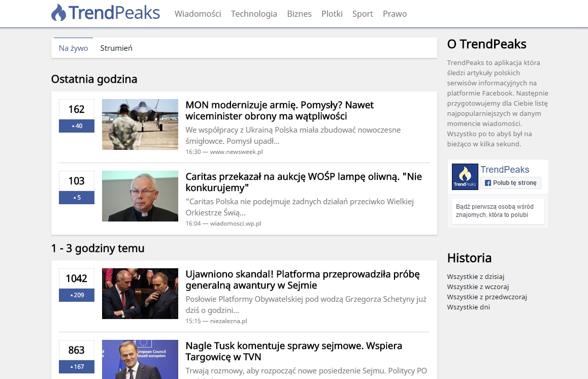Viewport: 588px width, 379px height.
Task: Click the Posłowie Platformy Obywatelskiej excerpt
Action: pyautogui.click(x=306, y=305)
